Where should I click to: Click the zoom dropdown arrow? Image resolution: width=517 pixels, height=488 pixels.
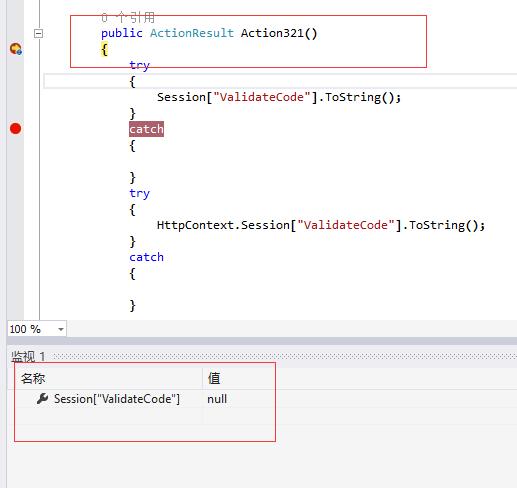tap(61, 329)
